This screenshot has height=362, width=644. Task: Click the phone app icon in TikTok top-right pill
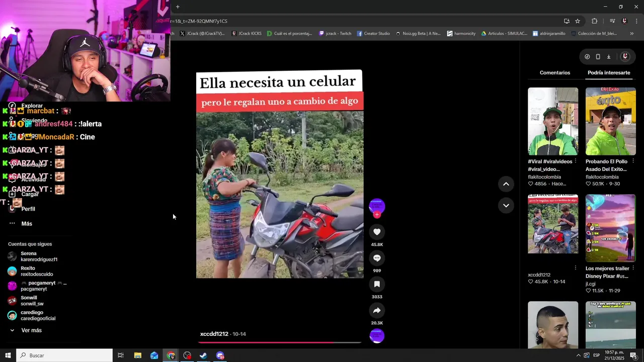(598, 57)
